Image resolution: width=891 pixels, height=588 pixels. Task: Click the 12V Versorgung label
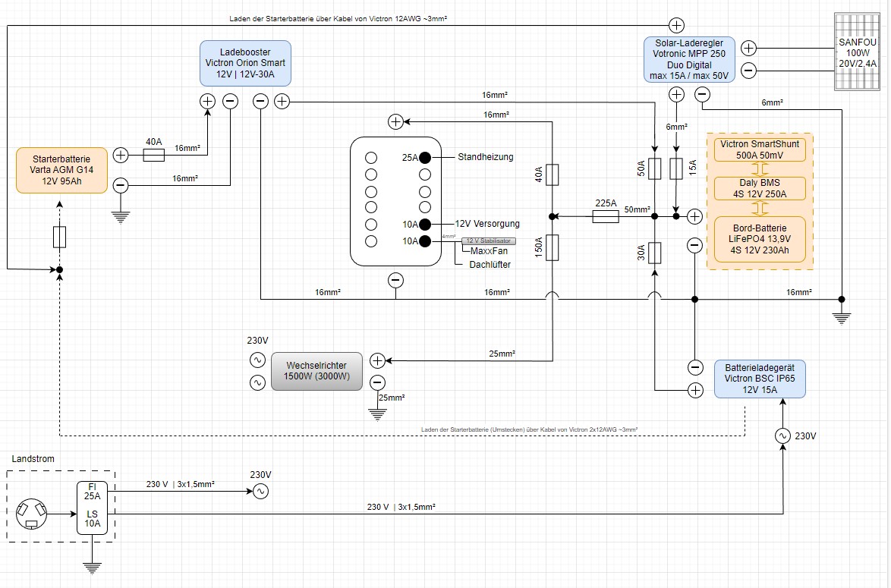487,224
